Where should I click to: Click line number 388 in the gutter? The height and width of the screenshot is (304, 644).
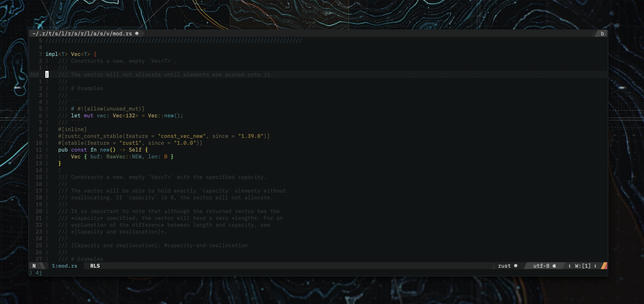[34, 75]
